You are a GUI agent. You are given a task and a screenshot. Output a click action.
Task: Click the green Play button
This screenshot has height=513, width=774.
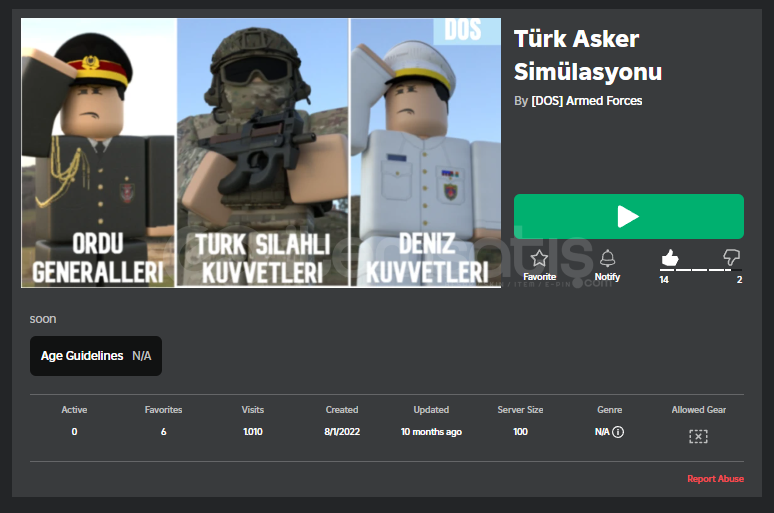coord(628,216)
